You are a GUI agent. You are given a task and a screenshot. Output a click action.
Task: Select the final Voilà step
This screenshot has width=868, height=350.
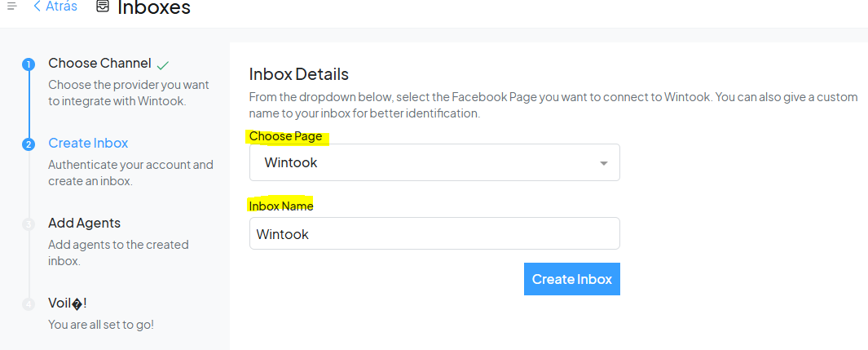tap(68, 303)
